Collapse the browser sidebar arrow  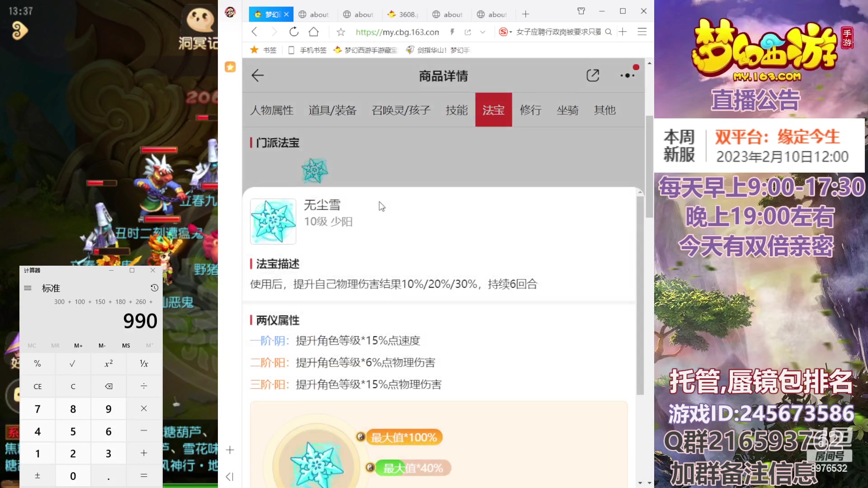(230, 477)
